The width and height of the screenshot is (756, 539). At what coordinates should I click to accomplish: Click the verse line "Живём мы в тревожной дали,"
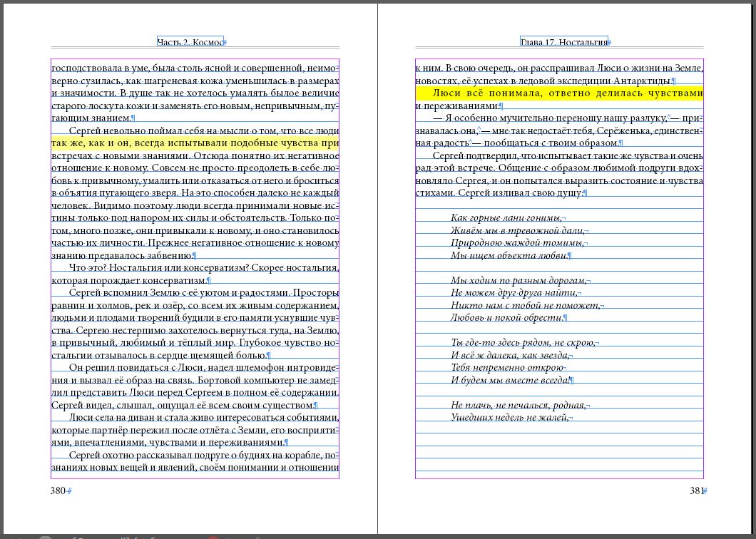517,230
